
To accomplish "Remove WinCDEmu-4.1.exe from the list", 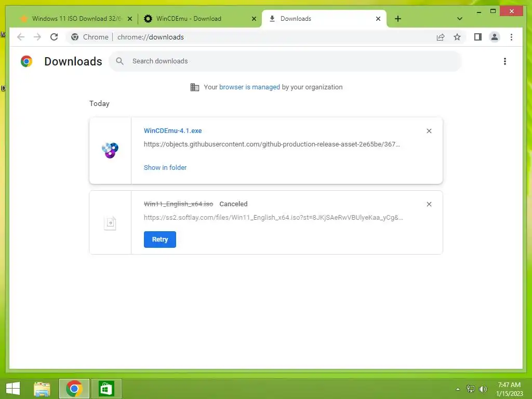I will tap(429, 131).
